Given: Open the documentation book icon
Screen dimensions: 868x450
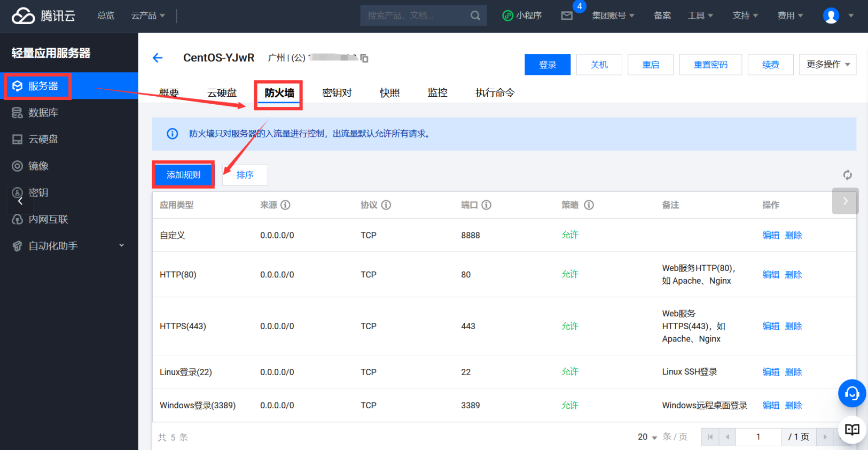Looking at the screenshot, I should pyautogui.click(x=852, y=429).
